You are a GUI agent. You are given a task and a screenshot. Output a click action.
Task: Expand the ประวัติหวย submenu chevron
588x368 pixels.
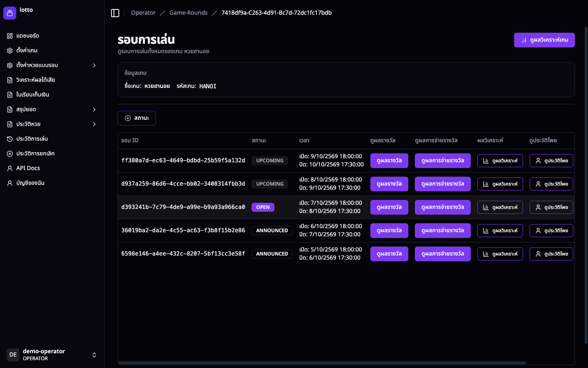(x=94, y=124)
